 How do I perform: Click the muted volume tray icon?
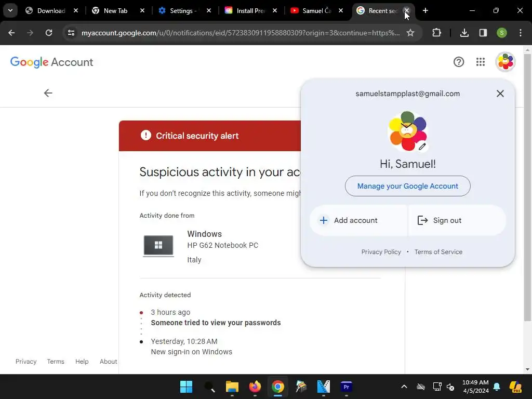[450, 387]
